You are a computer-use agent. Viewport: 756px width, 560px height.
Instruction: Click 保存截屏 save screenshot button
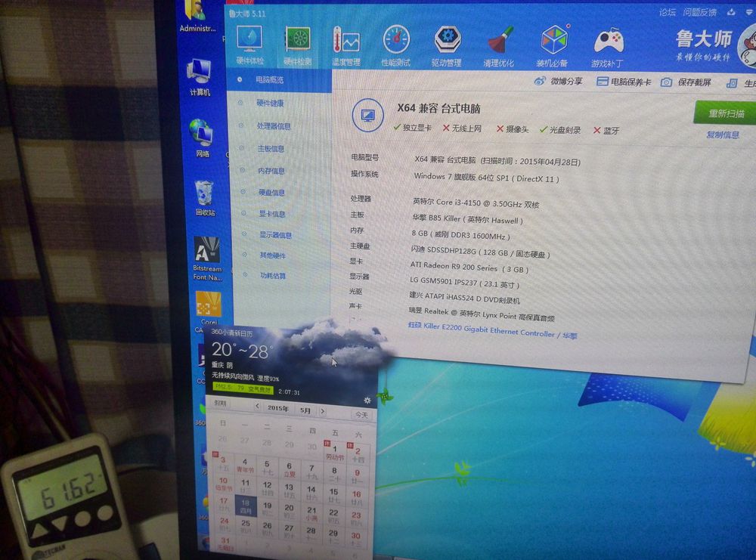686,82
